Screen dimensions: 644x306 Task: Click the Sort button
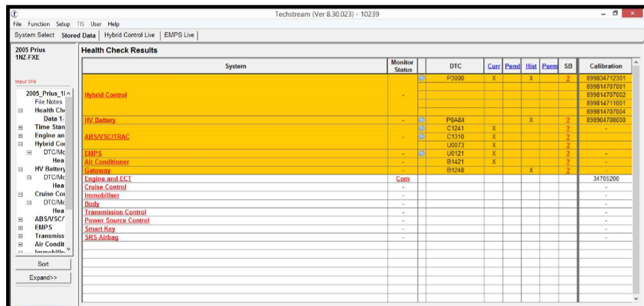43,264
